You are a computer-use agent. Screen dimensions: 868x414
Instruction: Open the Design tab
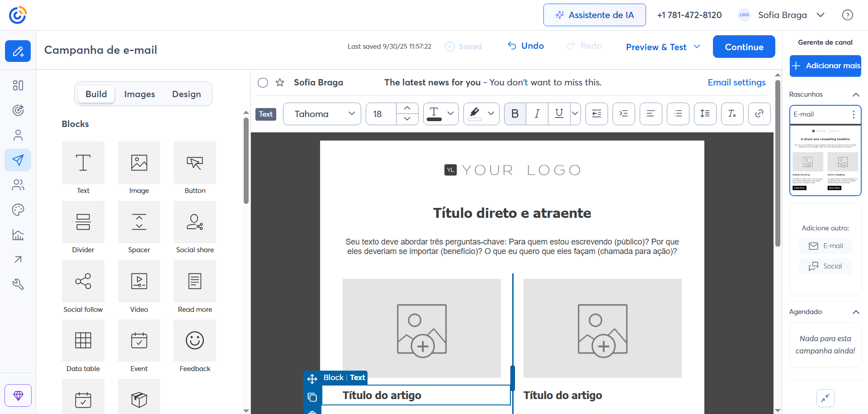pos(186,94)
